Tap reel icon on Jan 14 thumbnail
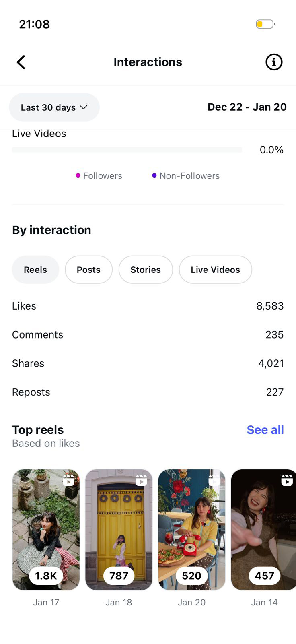Viewport: 296px width, 644px height. (x=287, y=480)
